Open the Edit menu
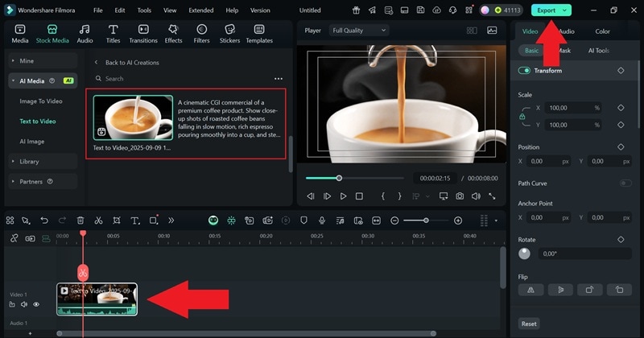Screen dimensions: 644x338 [x=120, y=10]
